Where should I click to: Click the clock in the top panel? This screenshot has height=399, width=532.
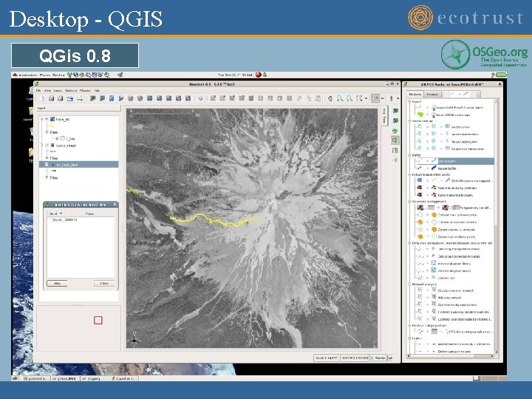click(x=235, y=75)
